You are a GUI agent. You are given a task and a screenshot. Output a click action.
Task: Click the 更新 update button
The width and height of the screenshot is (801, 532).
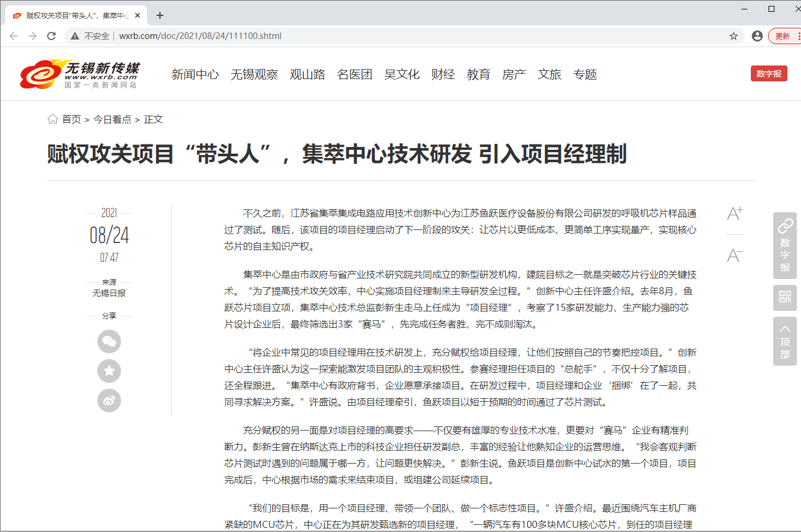pyautogui.click(x=783, y=36)
